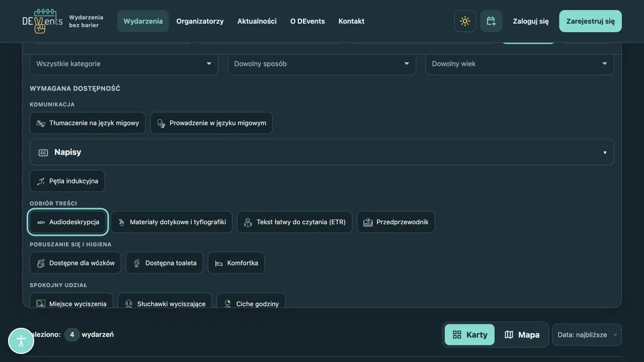Open Wydarzenia nav tab
The width and height of the screenshot is (644, 362).
[x=143, y=21]
